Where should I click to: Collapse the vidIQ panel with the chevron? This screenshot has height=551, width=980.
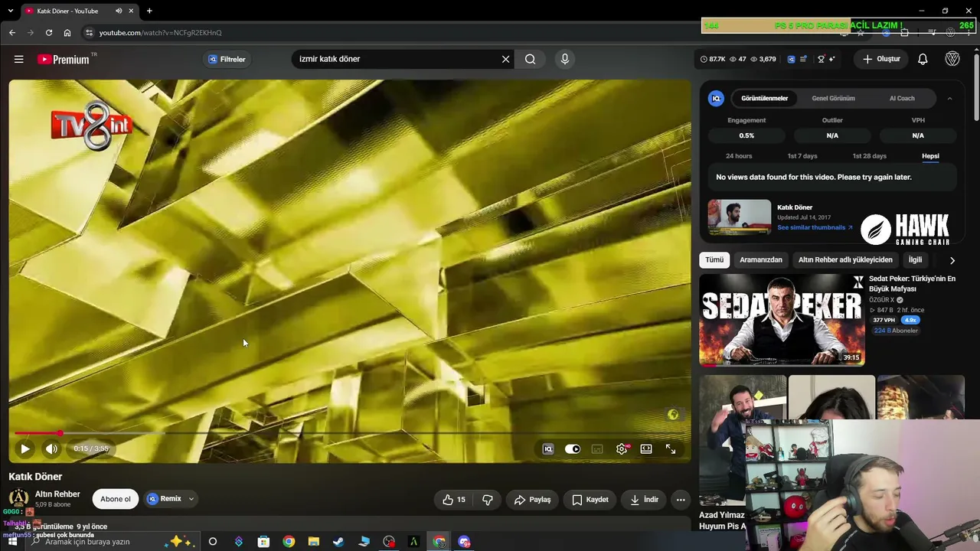[949, 98]
